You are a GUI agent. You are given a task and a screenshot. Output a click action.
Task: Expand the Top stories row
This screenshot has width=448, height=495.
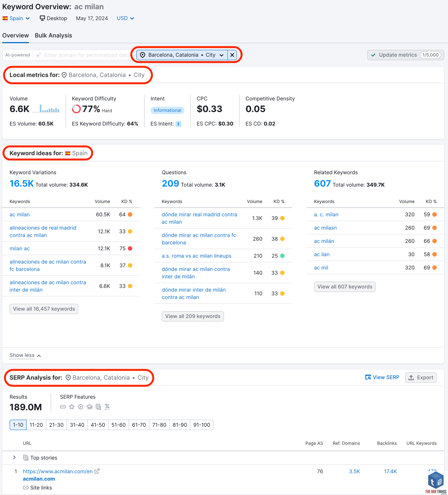pyautogui.click(x=14, y=457)
